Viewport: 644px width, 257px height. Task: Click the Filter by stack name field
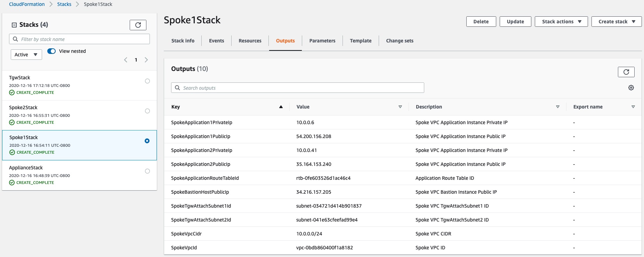[x=79, y=39]
